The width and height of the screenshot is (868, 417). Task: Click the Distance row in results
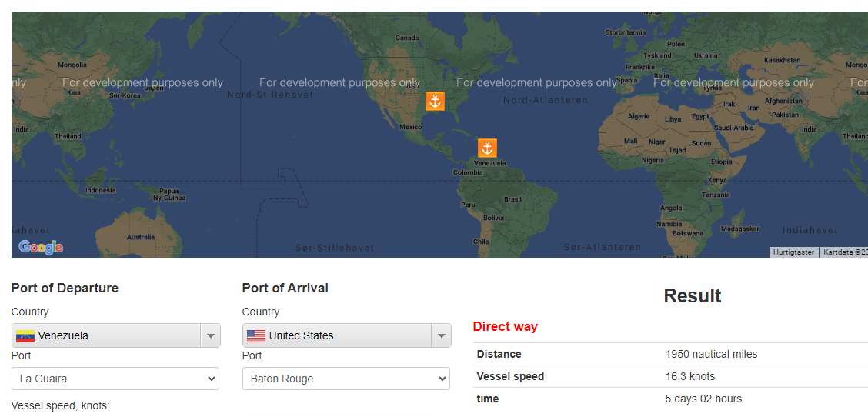[x=669, y=354]
